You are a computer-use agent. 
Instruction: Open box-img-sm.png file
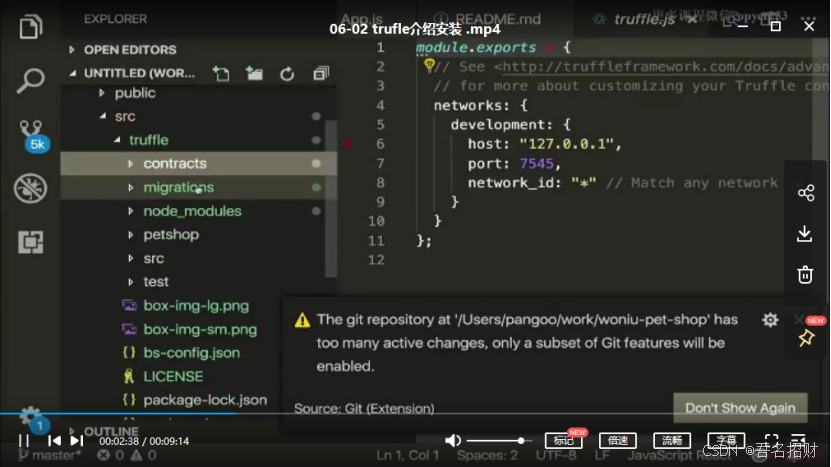point(200,329)
